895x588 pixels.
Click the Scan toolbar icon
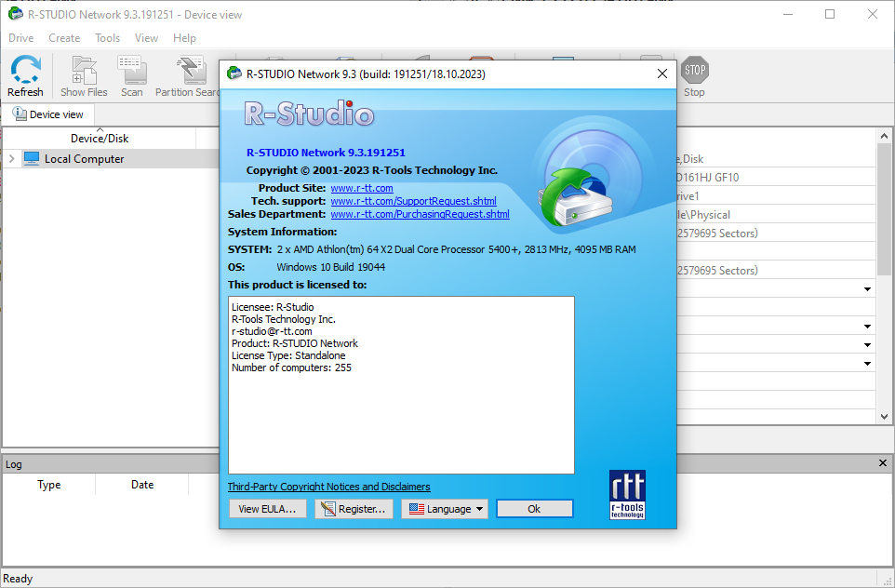132,70
